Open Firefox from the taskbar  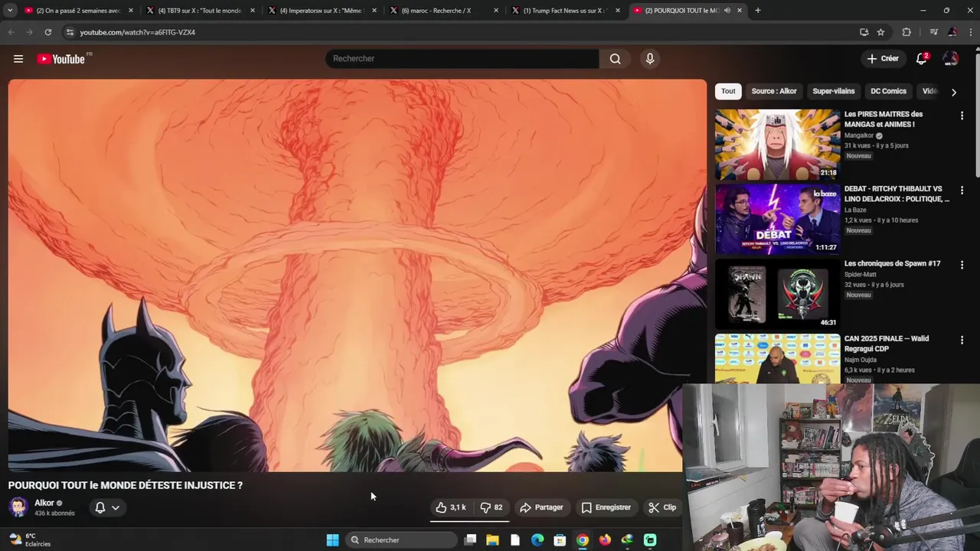coord(605,540)
